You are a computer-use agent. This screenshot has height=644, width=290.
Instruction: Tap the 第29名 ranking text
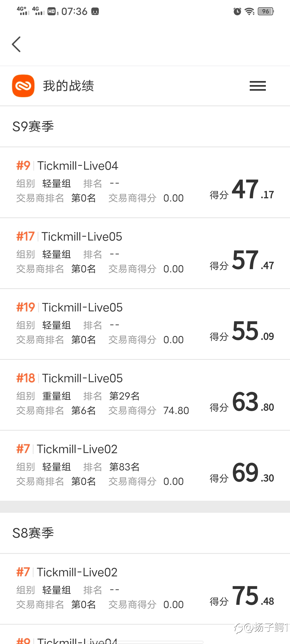(124, 396)
